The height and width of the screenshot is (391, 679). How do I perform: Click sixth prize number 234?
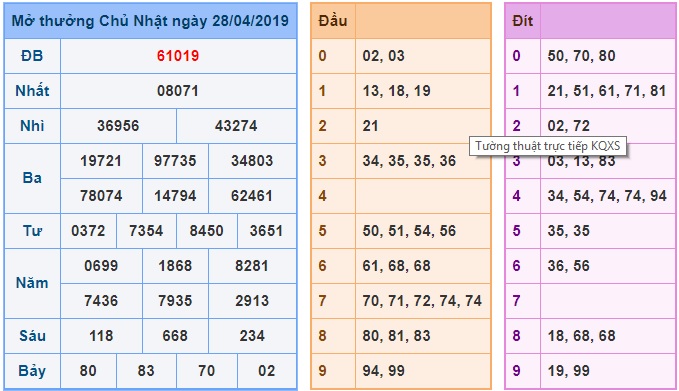252,336
